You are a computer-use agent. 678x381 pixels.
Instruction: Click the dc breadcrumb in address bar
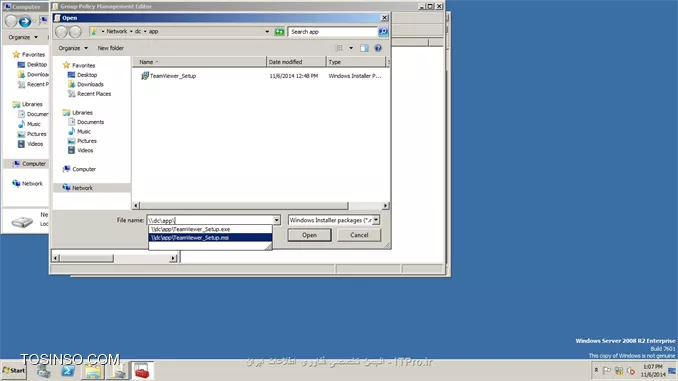138,32
